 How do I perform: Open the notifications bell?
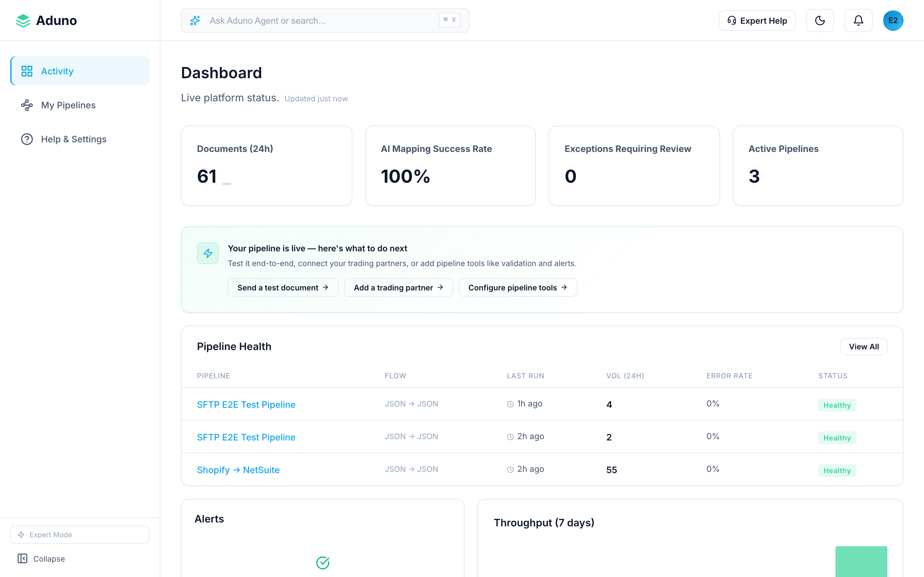click(858, 20)
